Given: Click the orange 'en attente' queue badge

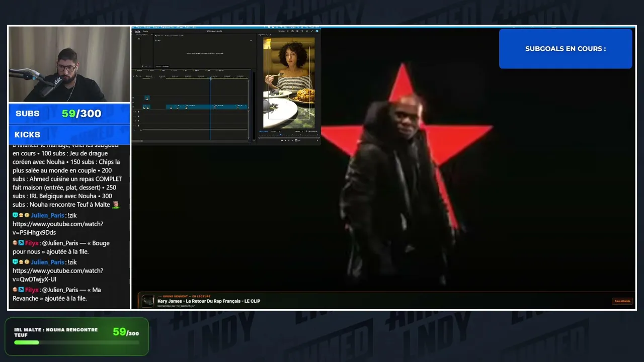Looking at the screenshot, I should (622, 301).
